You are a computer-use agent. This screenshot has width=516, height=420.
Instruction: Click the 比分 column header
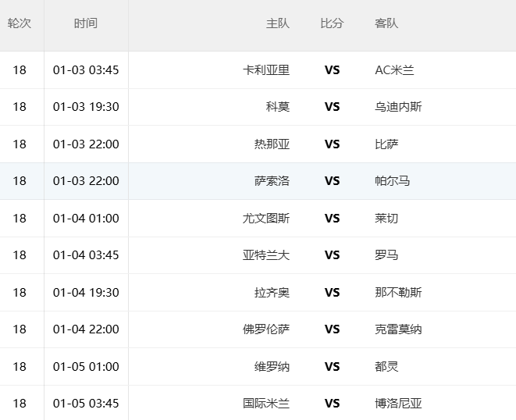click(x=332, y=23)
